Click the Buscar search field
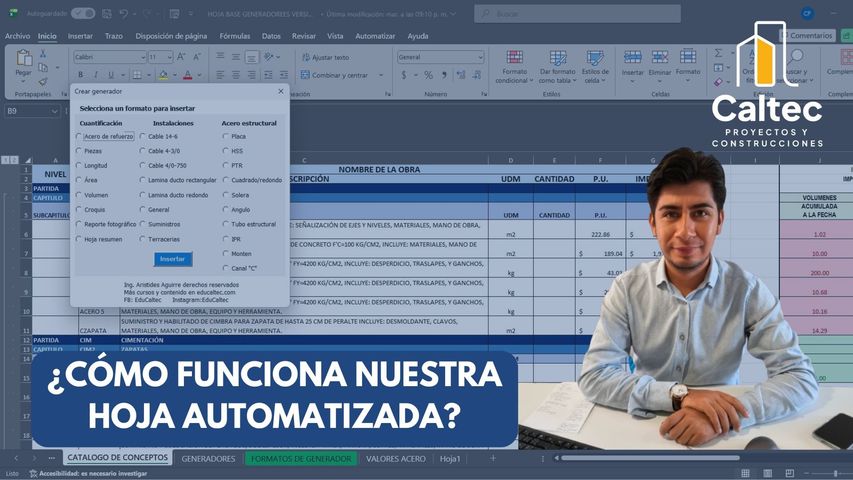The width and height of the screenshot is (853, 480). point(578,14)
